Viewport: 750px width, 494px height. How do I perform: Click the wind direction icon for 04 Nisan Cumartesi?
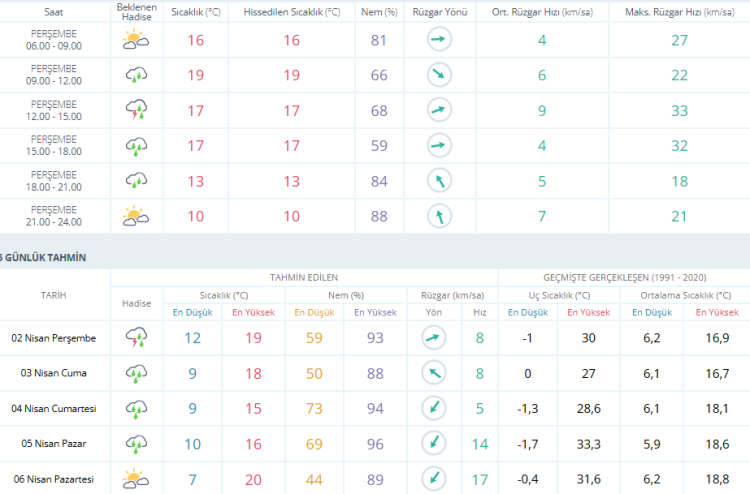coord(432,408)
